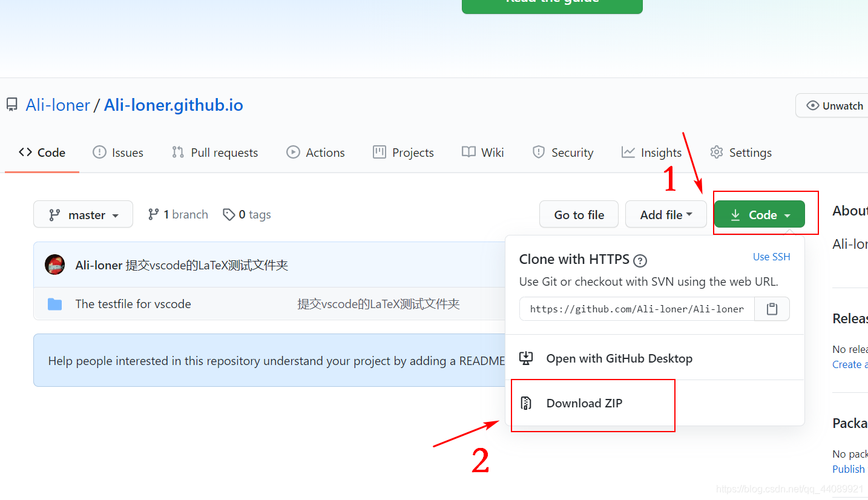Click the folder icon of The testfile for vscode
868x500 pixels.
[55, 304]
